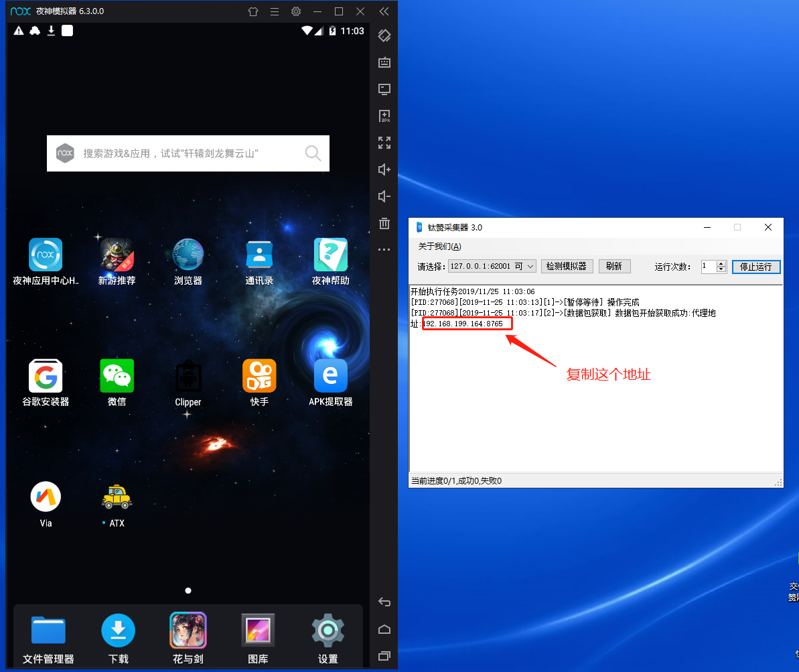Click the Android home button in Nox sidebar
Image resolution: width=799 pixels, height=672 pixels.
coord(384,629)
